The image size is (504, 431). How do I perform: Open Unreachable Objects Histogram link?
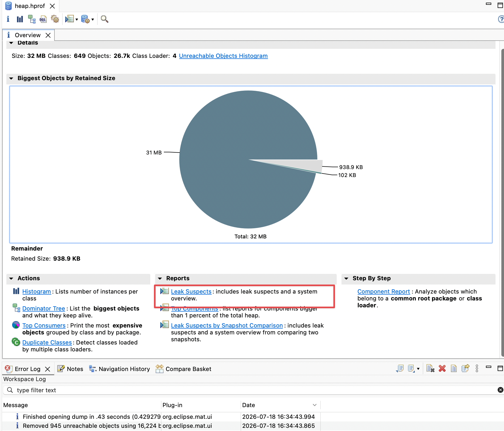223,56
